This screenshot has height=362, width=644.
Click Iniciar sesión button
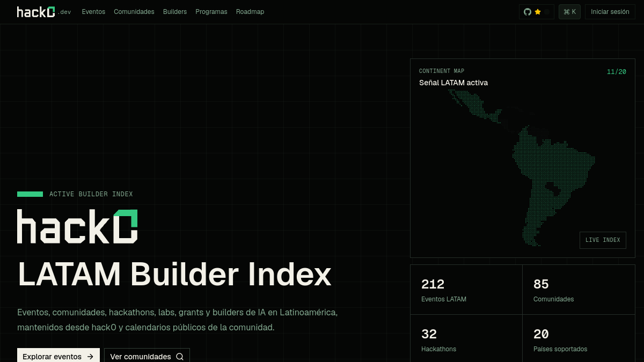(610, 12)
